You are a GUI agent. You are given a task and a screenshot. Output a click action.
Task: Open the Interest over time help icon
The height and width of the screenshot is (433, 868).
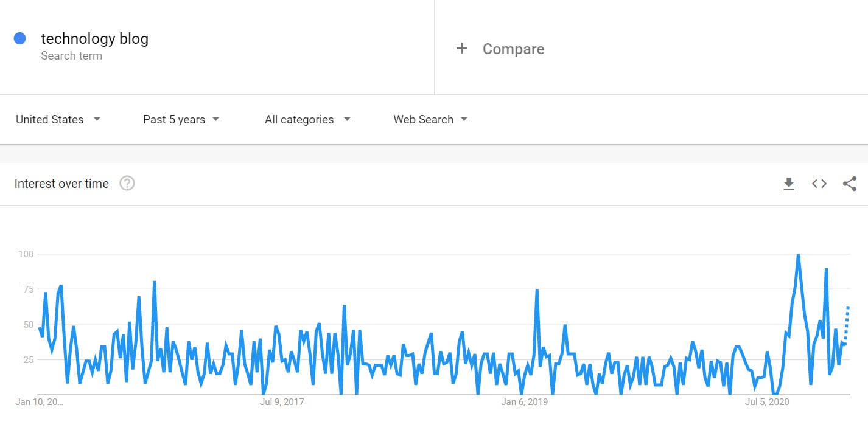click(x=127, y=184)
